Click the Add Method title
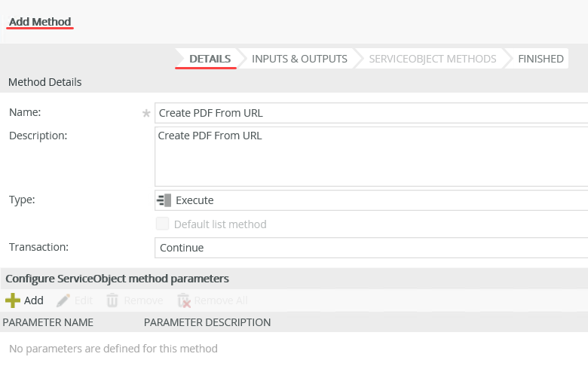The height and width of the screenshot is (372, 588). 40,22
